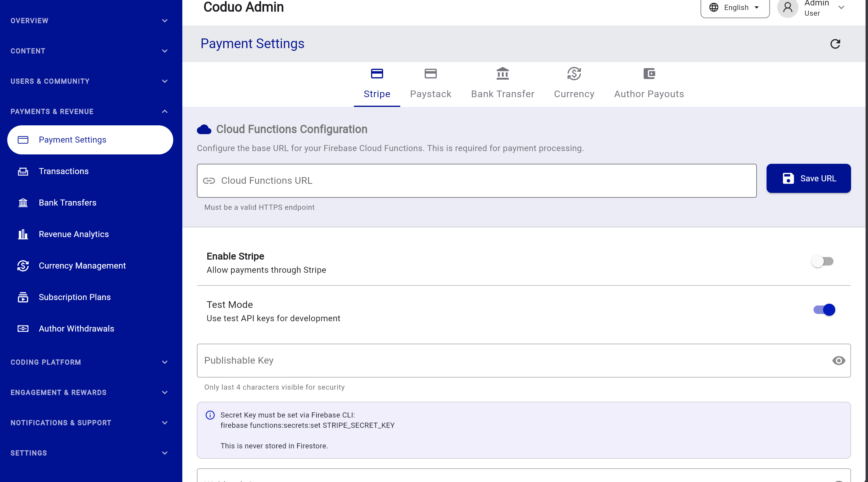This screenshot has height=482, width=868.
Task: Click the globe icon beside English
Action: [714, 7]
